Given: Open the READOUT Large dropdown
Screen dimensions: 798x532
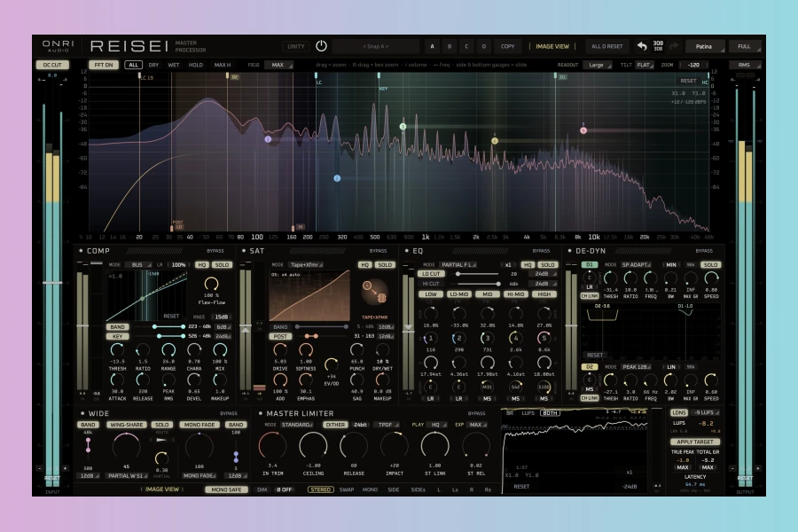Looking at the screenshot, I should (x=598, y=65).
